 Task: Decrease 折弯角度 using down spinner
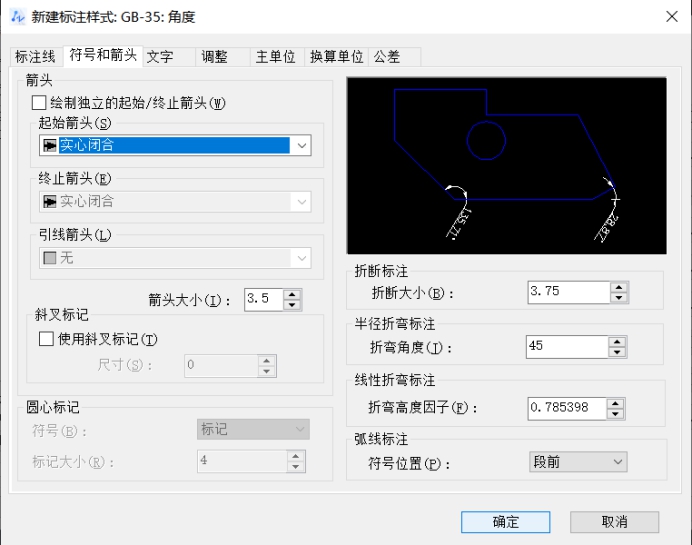click(619, 352)
